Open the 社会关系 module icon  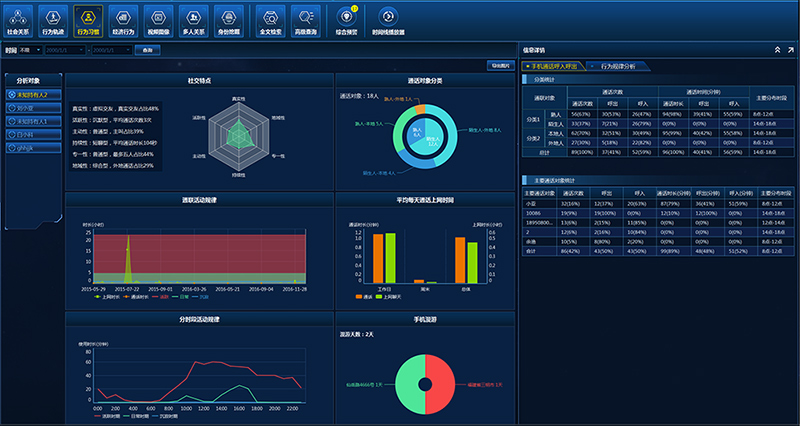17,18
